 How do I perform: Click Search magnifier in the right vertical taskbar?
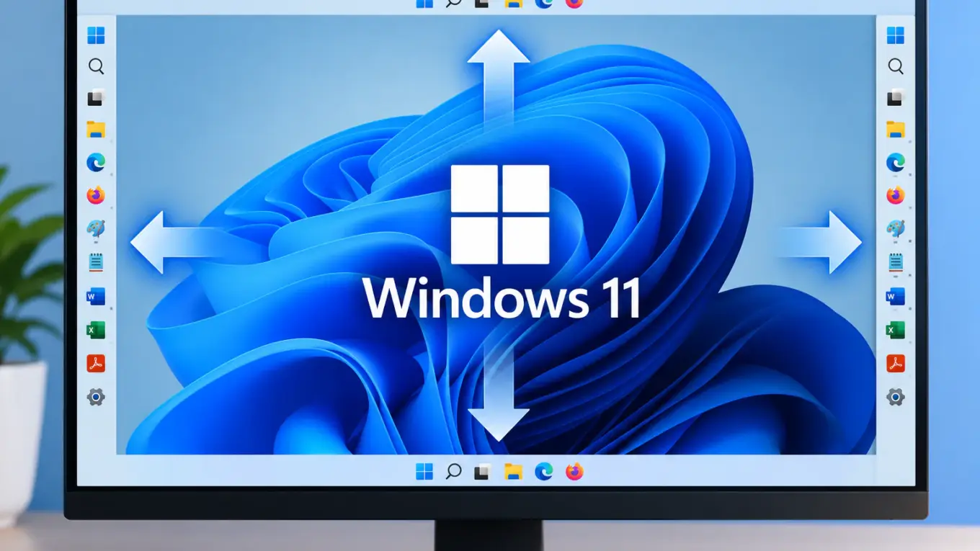point(896,66)
